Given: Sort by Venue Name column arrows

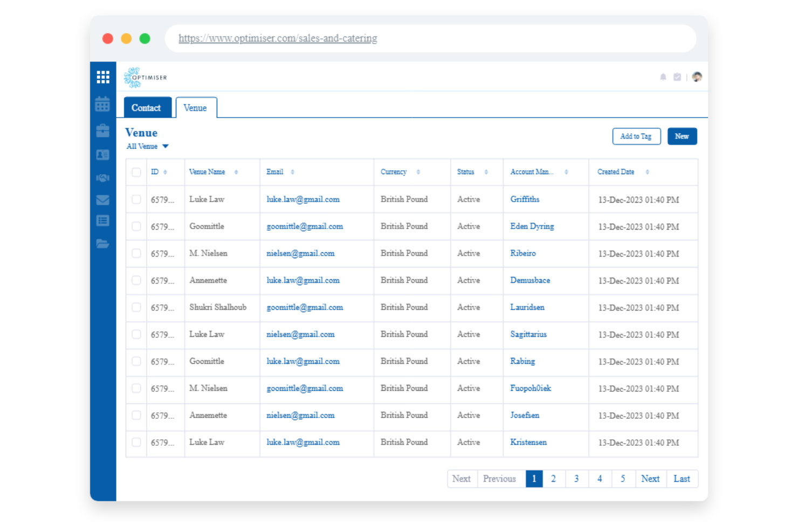Looking at the screenshot, I should click(x=236, y=172).
